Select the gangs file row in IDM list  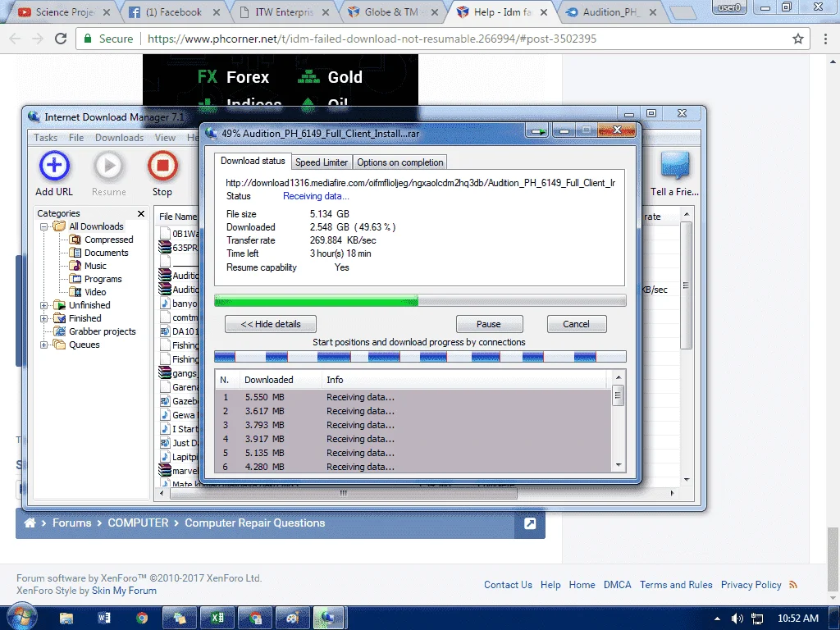tap(178, 373)
